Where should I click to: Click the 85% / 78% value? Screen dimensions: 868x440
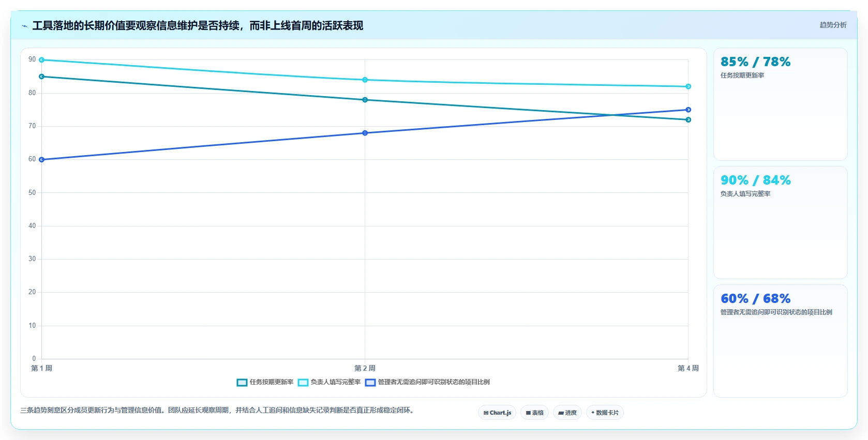[x=755, y=62]
